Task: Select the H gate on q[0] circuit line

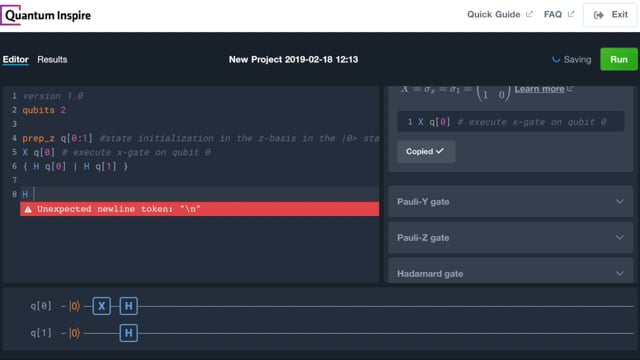Action: click(x=129, y=306)
